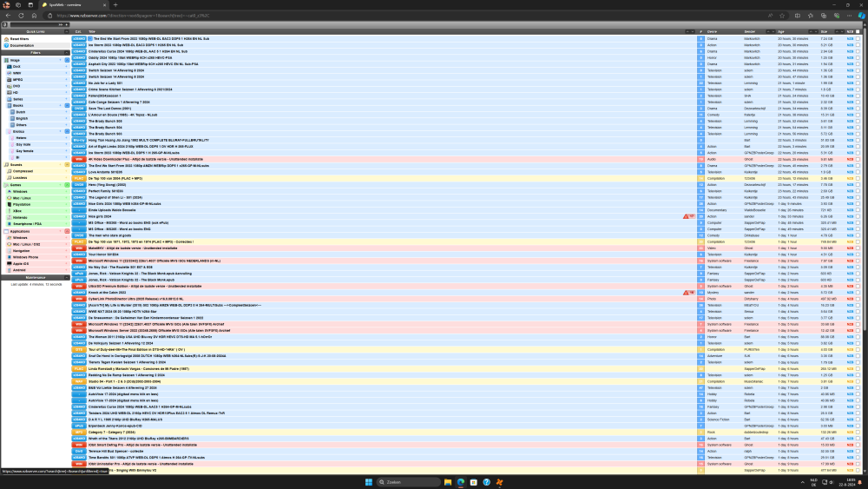Image resolution: width=868 pixels, height=489 pixels.
Task: Collapse the Sounds filter group
Action: point(67,164)
